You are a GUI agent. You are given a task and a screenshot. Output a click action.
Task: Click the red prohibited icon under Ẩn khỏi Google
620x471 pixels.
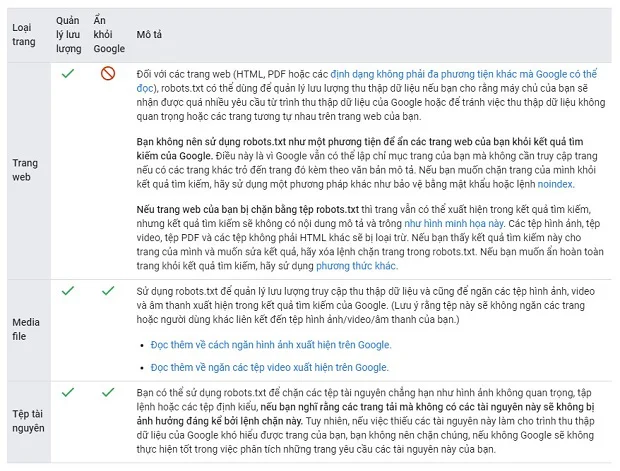[108, 74]
